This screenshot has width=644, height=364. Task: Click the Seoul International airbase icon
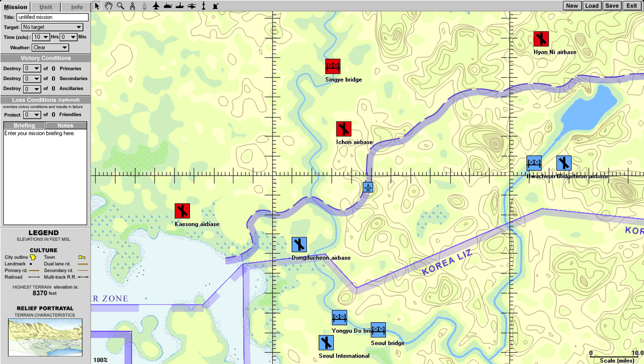(326, 343)
